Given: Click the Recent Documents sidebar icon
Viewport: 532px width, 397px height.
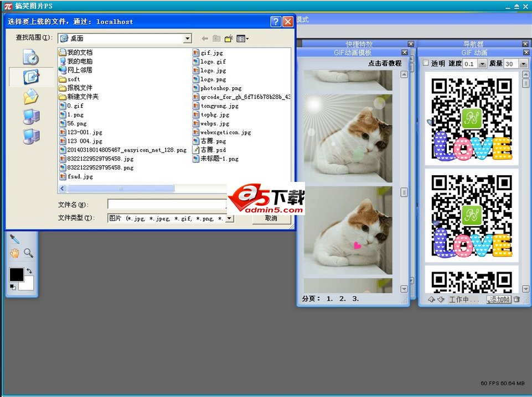Looking at the screenshot, I should tap(31, 57).
